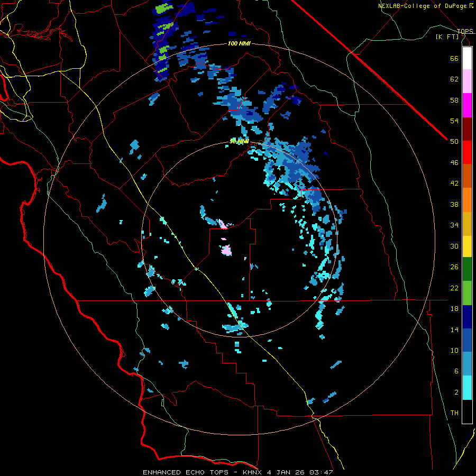Pick the dark green legend swatch
Viewport: 476px width, 476px height.
467,269
